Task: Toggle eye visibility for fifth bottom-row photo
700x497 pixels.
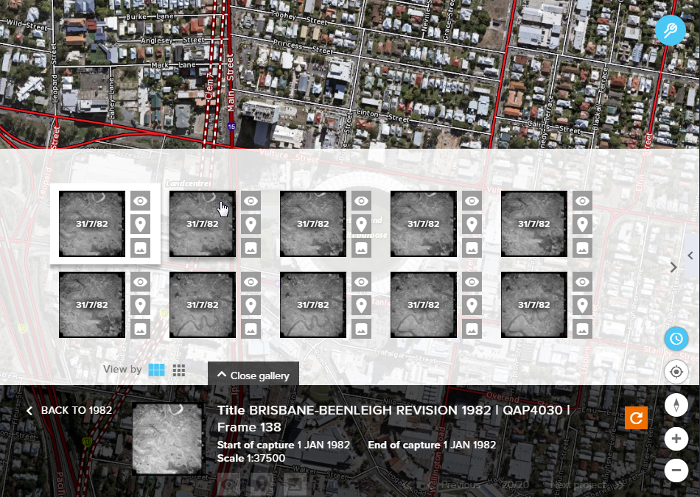Action: click(x=582, y=282)
